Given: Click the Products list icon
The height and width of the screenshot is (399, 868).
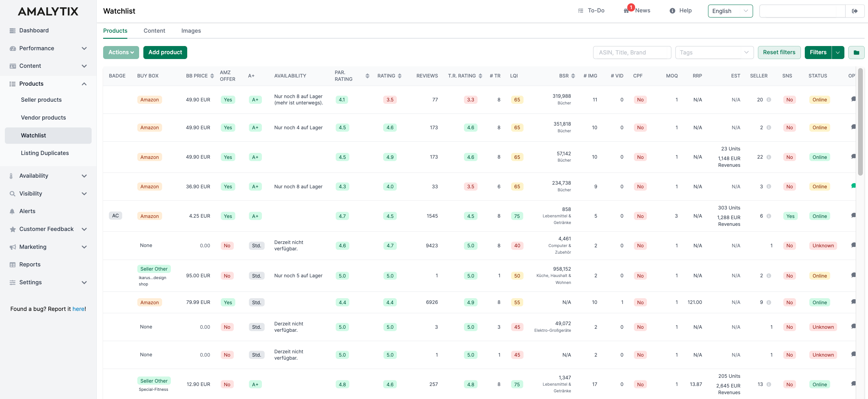Looking at the screenshot, I should coord(12,84).
